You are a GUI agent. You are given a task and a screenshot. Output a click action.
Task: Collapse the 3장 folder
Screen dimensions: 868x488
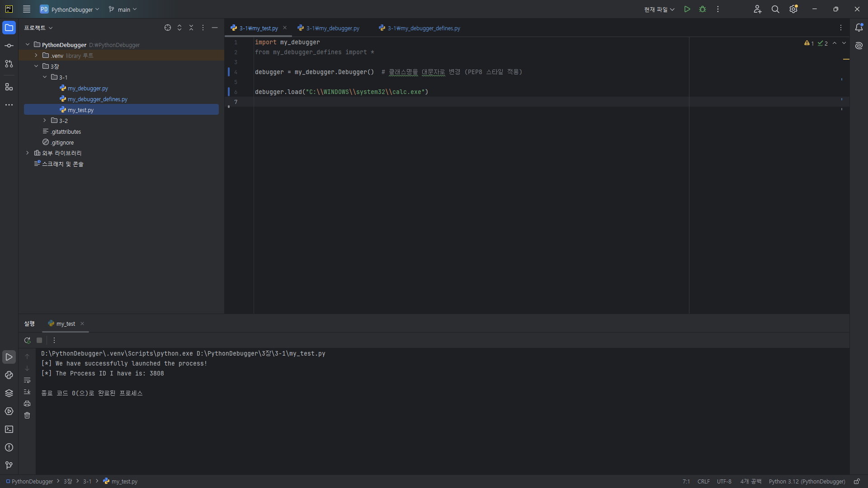click(x=36, y=66)
